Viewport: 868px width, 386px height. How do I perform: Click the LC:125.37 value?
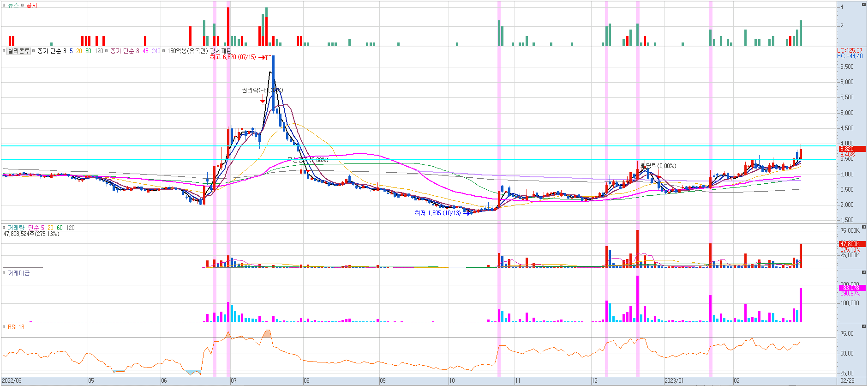click(850, 50)
